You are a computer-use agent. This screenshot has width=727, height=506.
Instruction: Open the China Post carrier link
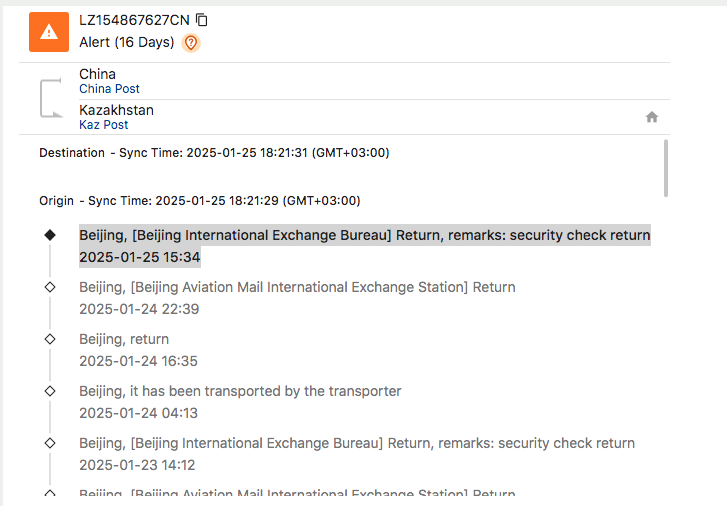click(x=109, y=89)
